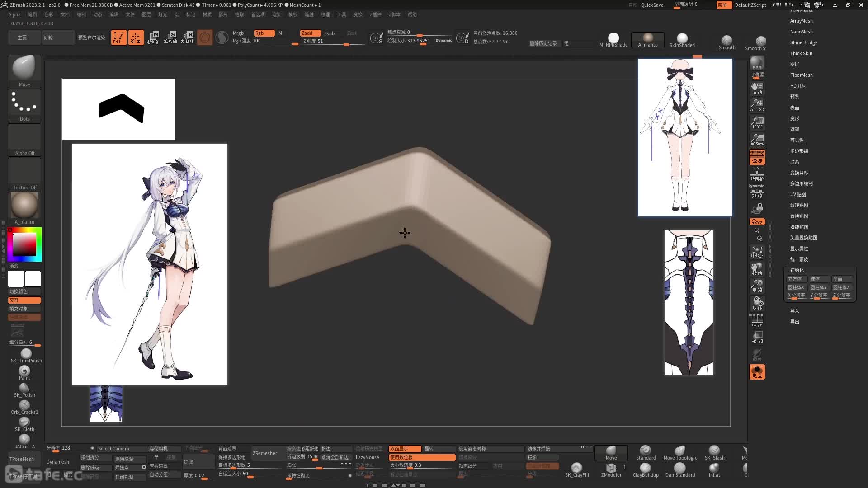Select the Orb_Cracks1 brush

coord(24,407)
